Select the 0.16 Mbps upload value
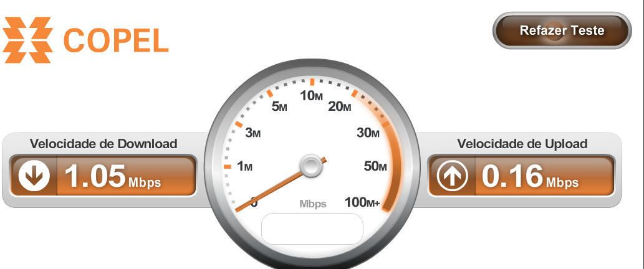The width and height of the screenshot is (644, 269). [x=530, y=177]
